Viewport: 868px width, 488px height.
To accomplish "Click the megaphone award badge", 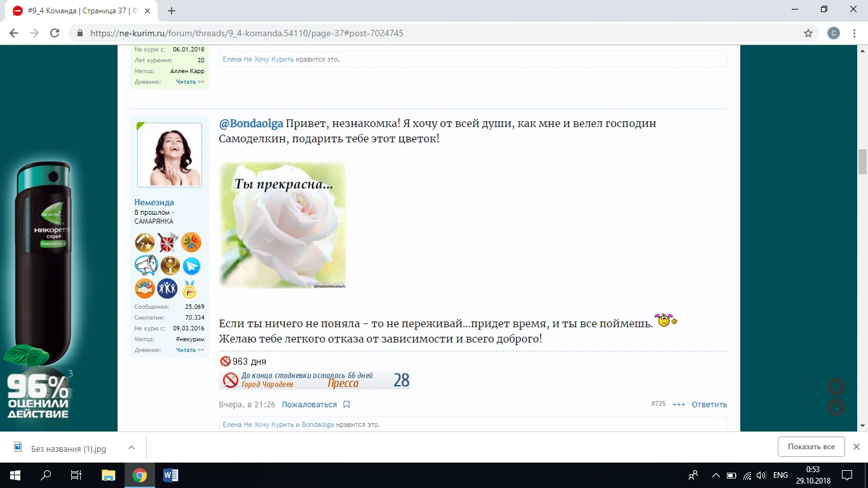I will click(x=144, y=266).
